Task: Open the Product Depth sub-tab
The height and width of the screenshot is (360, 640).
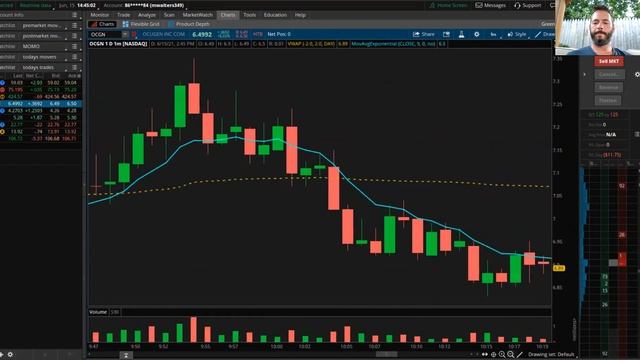Action: tap(189, 24)
